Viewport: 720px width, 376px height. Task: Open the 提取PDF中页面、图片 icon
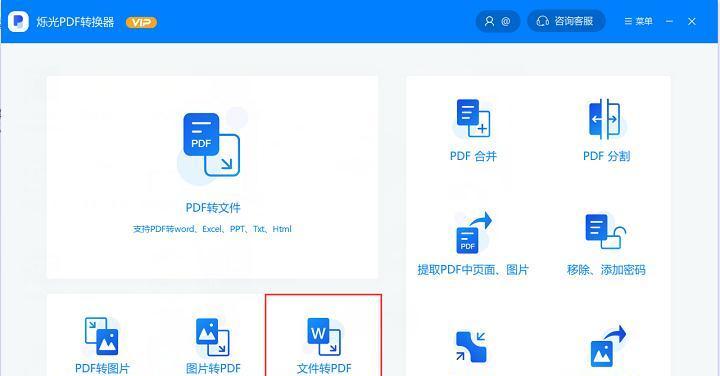[473, 233]
